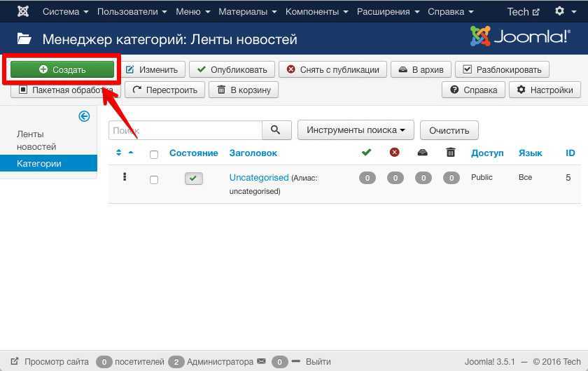Screen dimensions: 588x371
Task: Click the green Создать button
Action: (62, 69)
